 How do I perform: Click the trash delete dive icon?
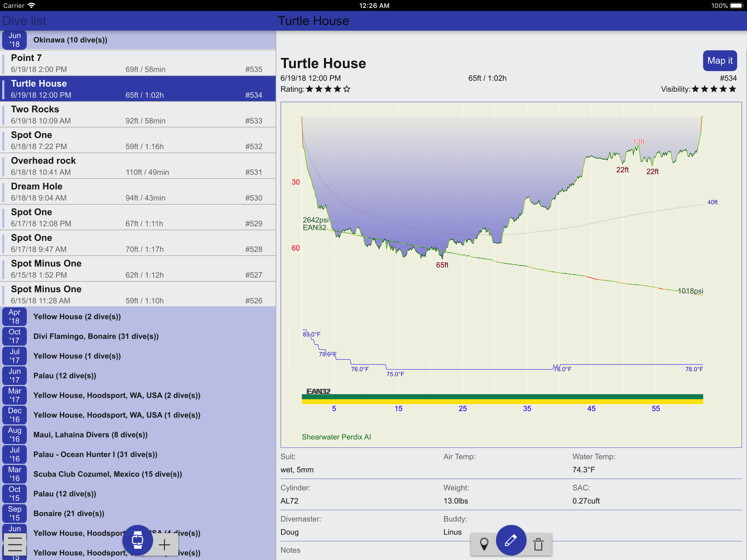point(538,544)
